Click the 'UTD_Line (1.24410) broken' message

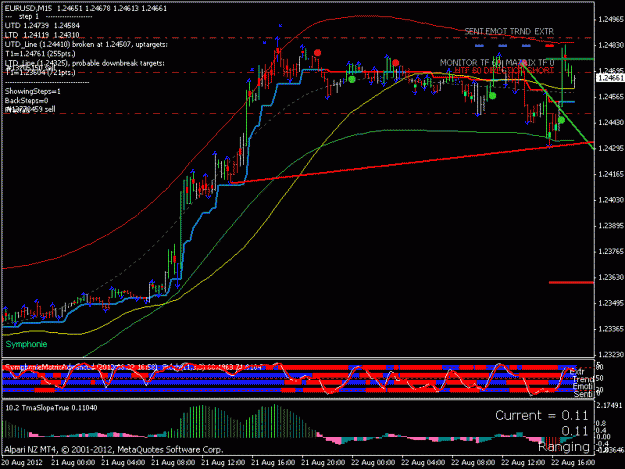[x=86, y=44]
